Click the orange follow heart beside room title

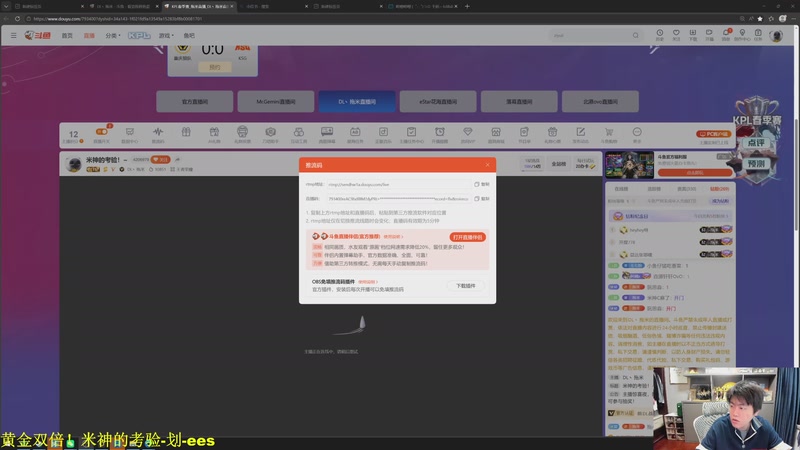click(161, 160)
